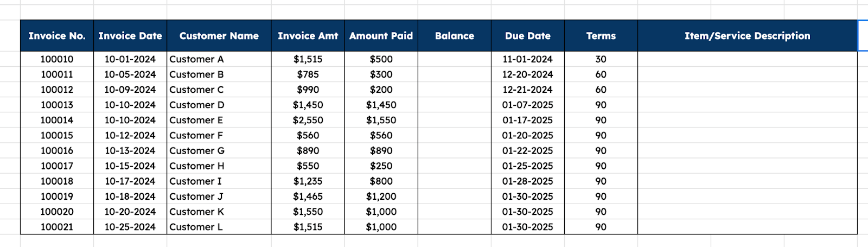
Task: Select the 01-07-2025 due date cell
Action: (x=527, y=105)
